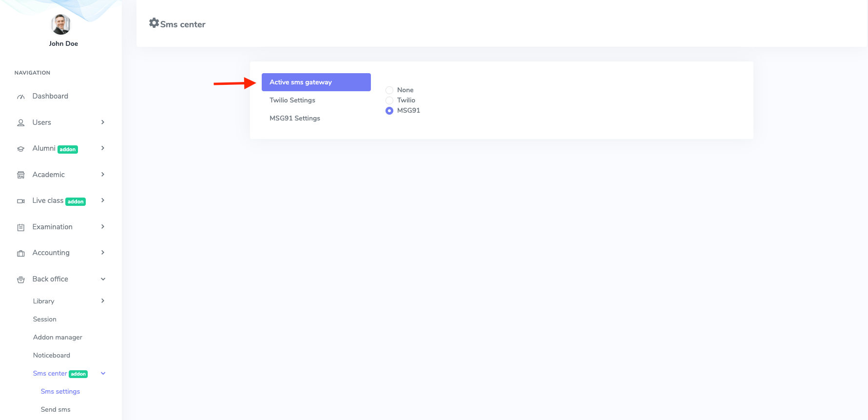
Task: Select the None gateway radio button
Action: tap(389, 90)
